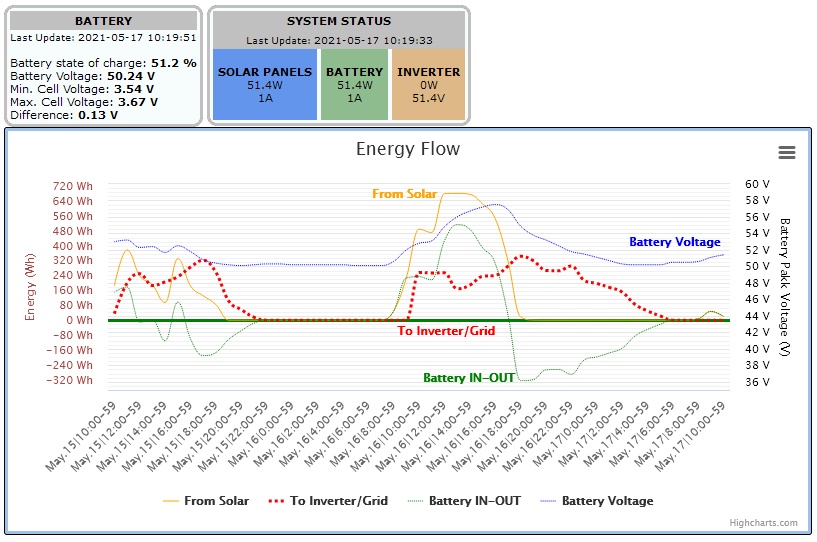Click battery state of charge 51.2 % value
The height and width of the screenshot is (542, 817).
pyautogui.click(x=174, y=63)
